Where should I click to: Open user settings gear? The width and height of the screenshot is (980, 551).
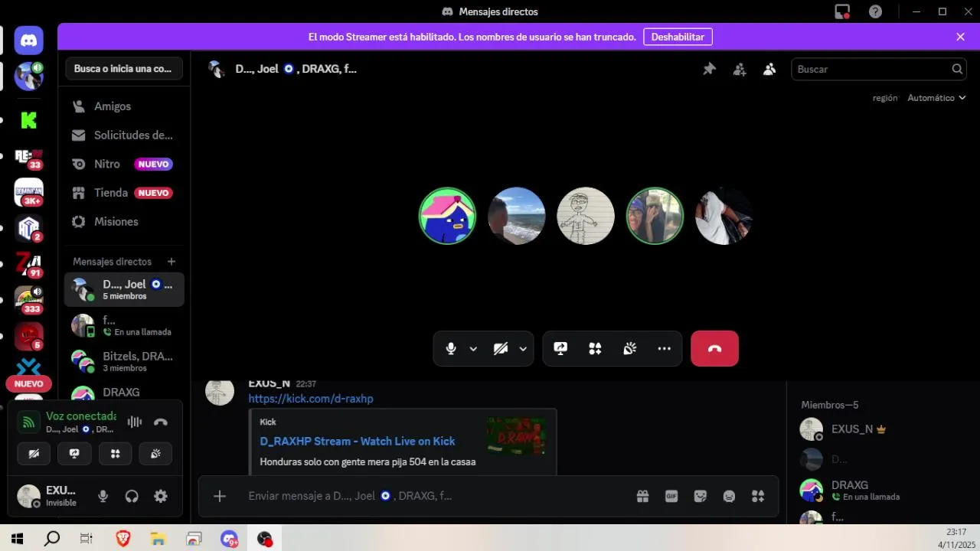[x=161, y=497]
